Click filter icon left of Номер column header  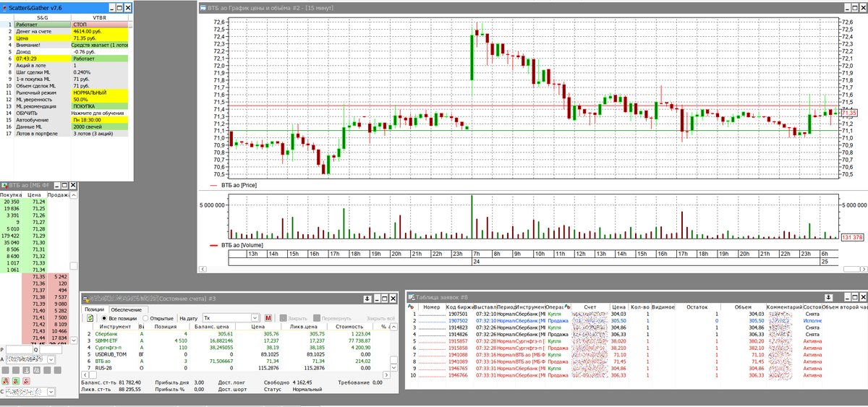click(x=410, y=307)
